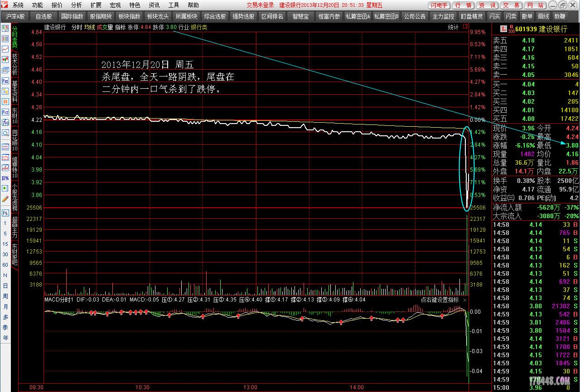
Task: Click the F10 info icon in left sidebar
Action: coord(5,81)
